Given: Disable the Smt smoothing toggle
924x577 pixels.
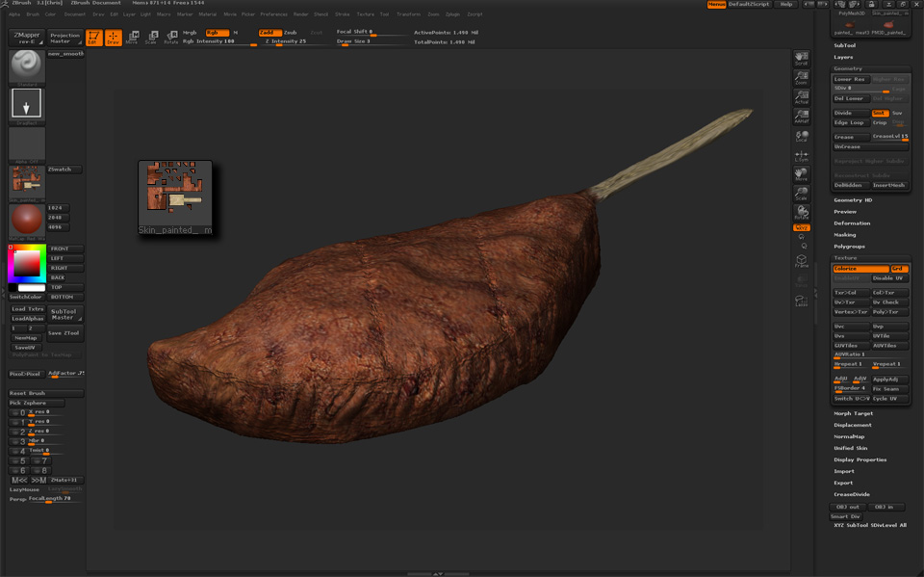Looking at the screenshot, I should (x=880, y=113).
